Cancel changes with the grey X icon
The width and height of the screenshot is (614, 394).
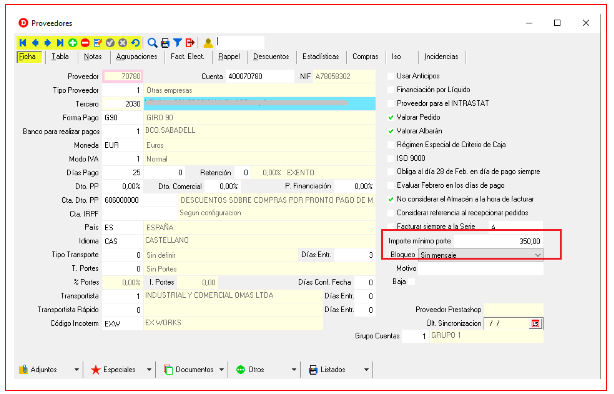coord(123,43)
